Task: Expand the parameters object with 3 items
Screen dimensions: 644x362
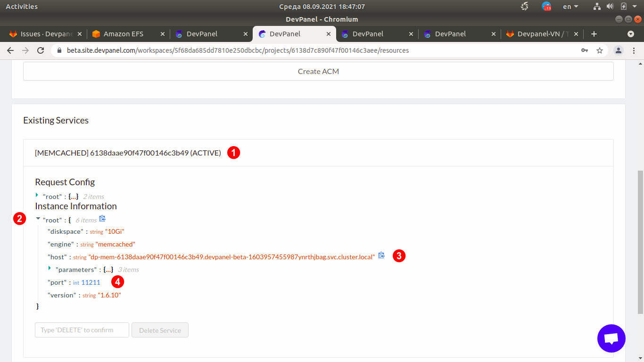Action: pyautogui.click(x=50, y=269)
